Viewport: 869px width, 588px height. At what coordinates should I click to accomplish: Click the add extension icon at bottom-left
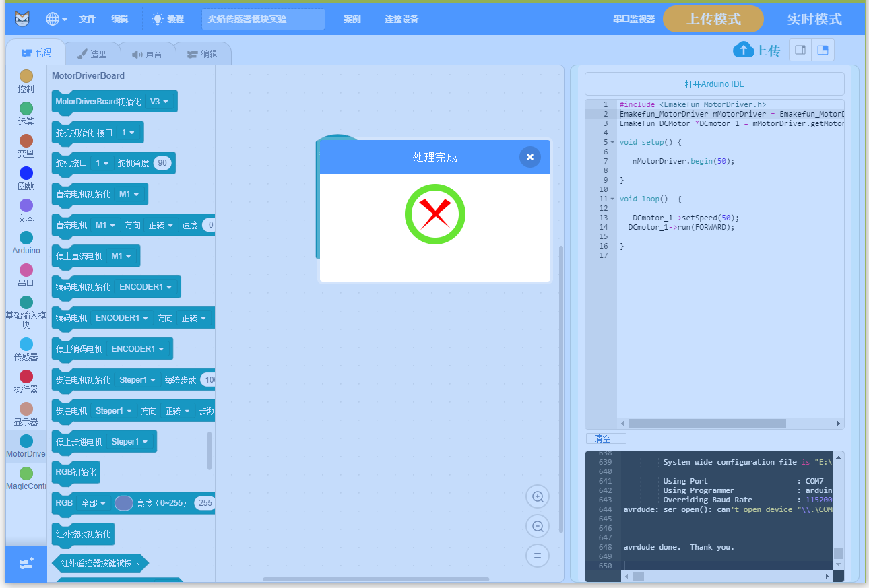pyautogui.click(x=26, y=564)
